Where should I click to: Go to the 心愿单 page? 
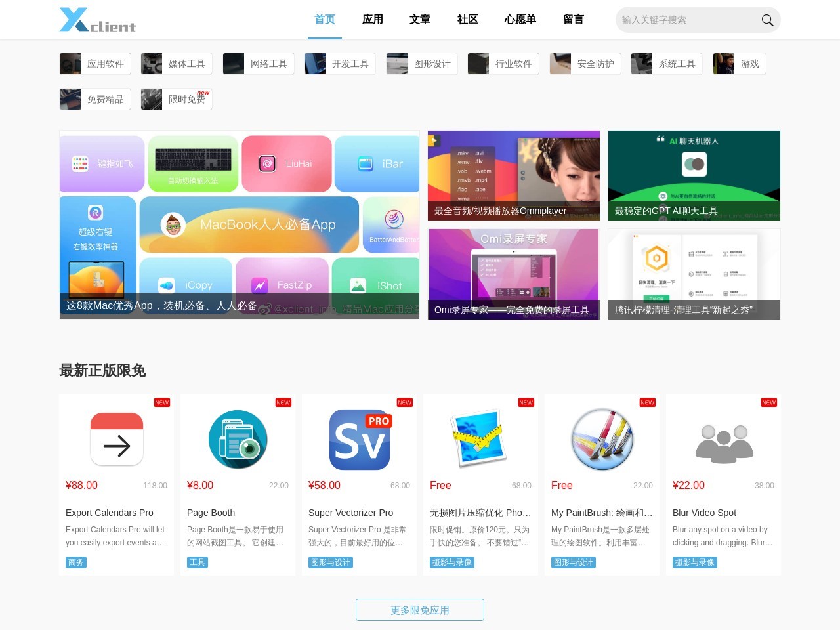point(520,20)
